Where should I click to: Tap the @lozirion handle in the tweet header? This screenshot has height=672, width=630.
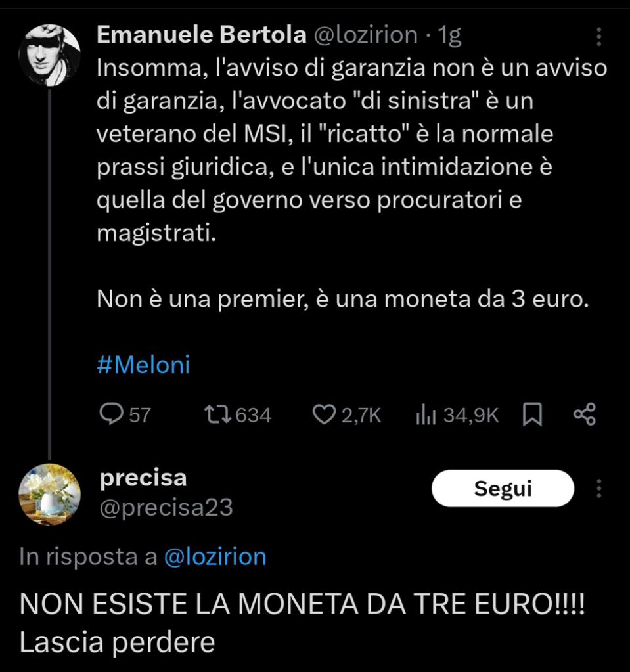coord(367,35)
